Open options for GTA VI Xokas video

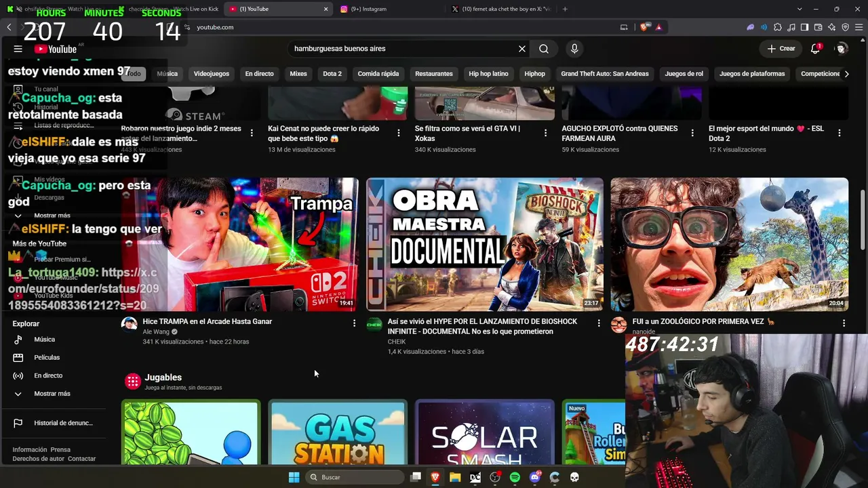(546, 133)
